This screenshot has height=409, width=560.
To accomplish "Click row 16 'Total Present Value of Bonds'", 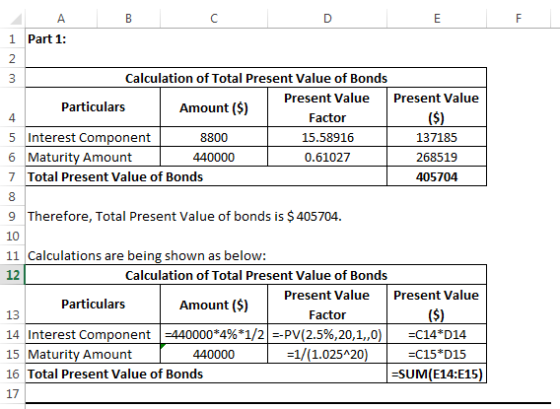I will point(206,374).
